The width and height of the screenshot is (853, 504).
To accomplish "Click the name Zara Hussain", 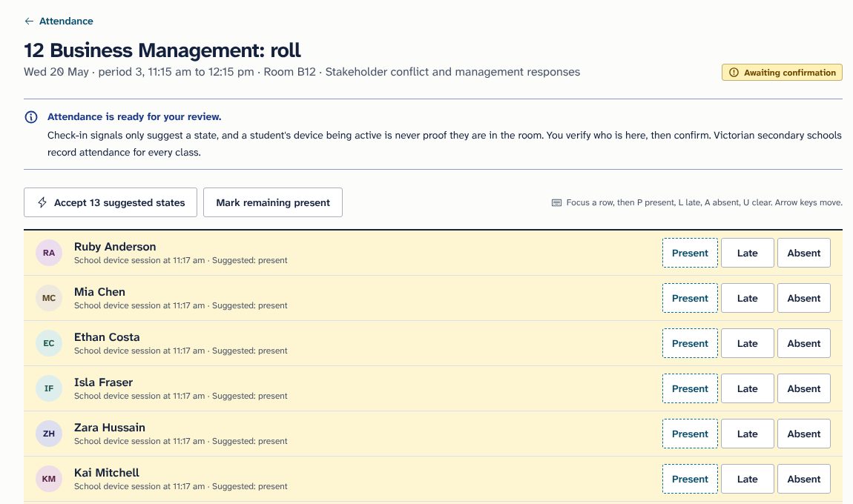I will (109, 427).
